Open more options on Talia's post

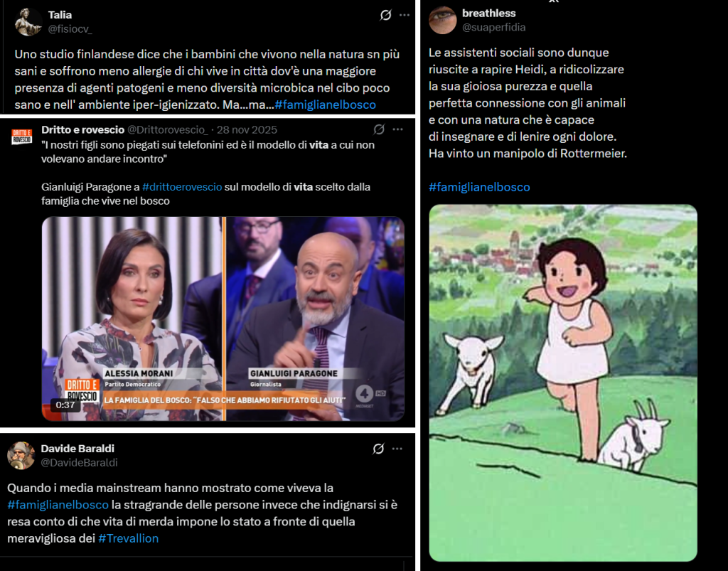pos(405,16)
